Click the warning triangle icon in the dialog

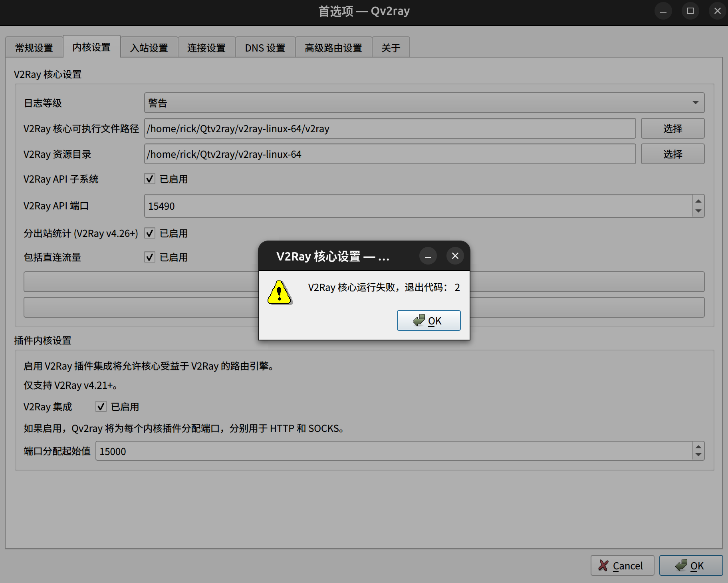280,292
